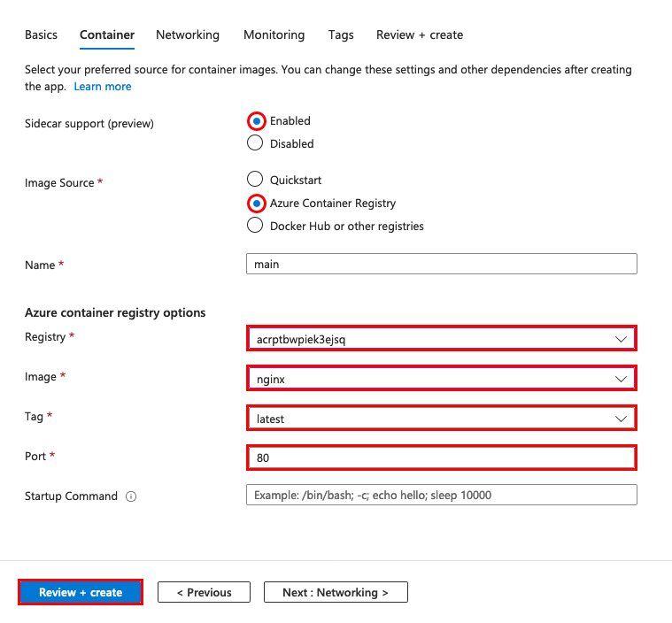Focus the Startup Command text field
Screen dimensions: 672x623
coord(441,495)
